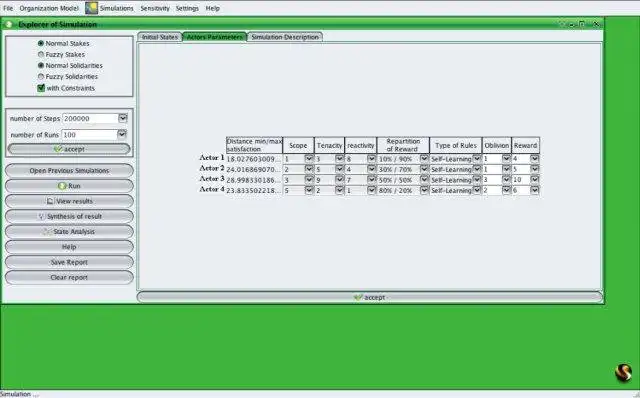
Task: Open Actor 2 reactivity dropdown
Action: tap(371, 169)
